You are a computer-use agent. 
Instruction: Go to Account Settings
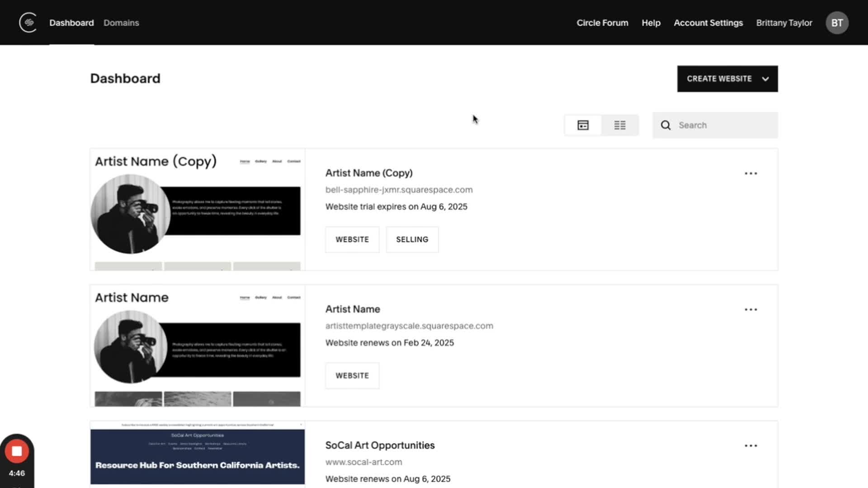click(x=708, y=23)
